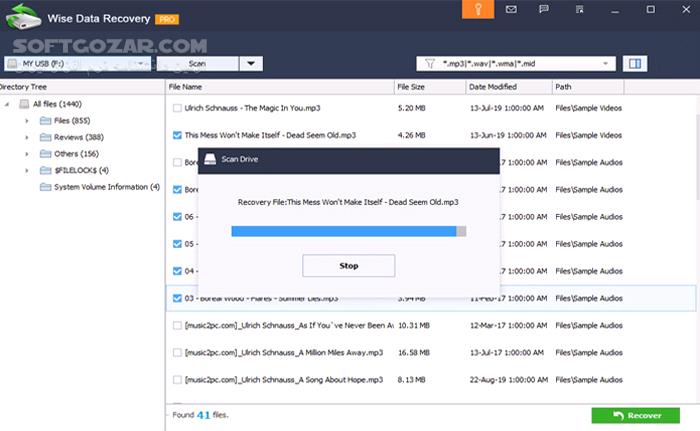Open the email contact icon
The height and width of the screenshot is (431, 700).
(x=511, y=9)
